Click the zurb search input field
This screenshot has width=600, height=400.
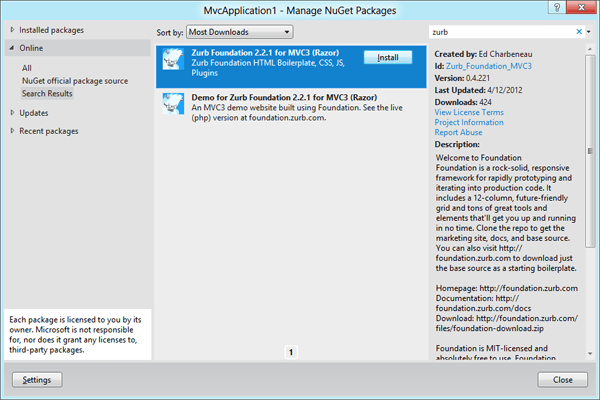point(502,32)
